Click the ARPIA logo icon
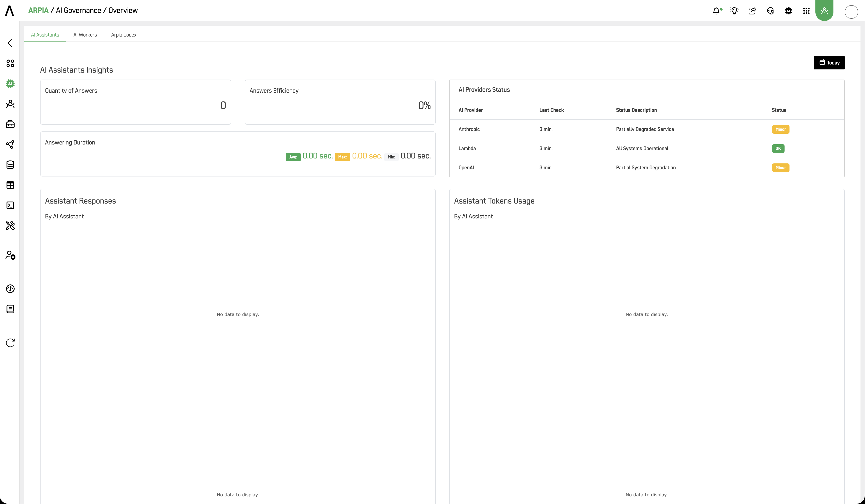 tap(10, 11)
